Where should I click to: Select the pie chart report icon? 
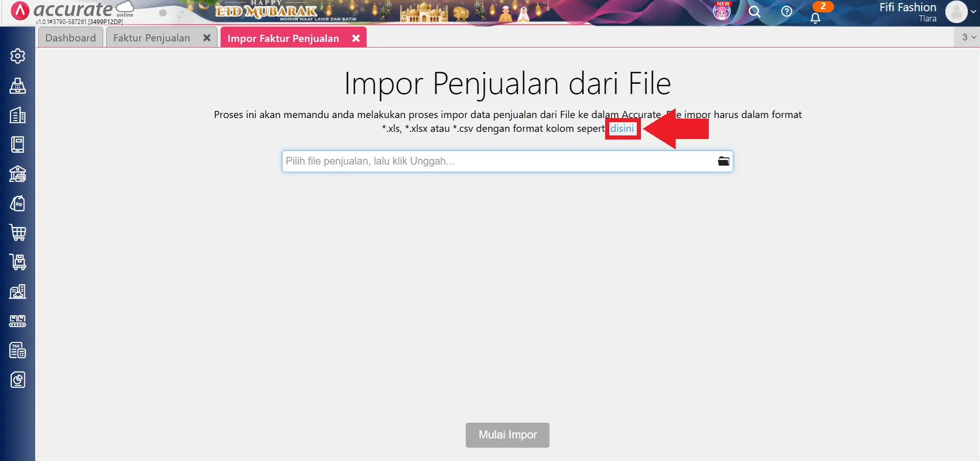tap(18, 380)
